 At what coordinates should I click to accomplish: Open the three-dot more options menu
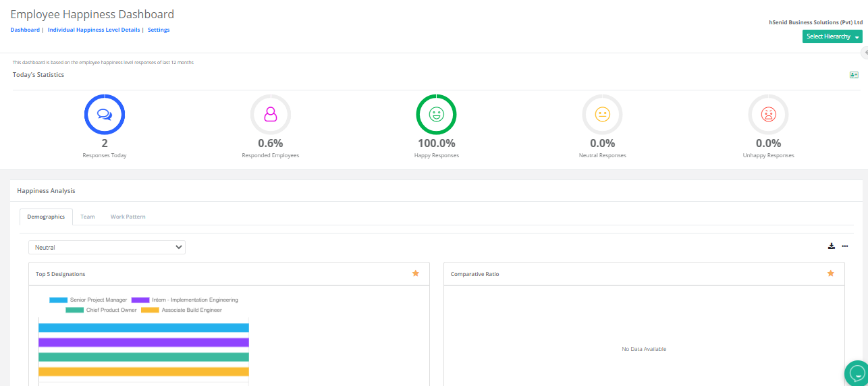(845, 246)
